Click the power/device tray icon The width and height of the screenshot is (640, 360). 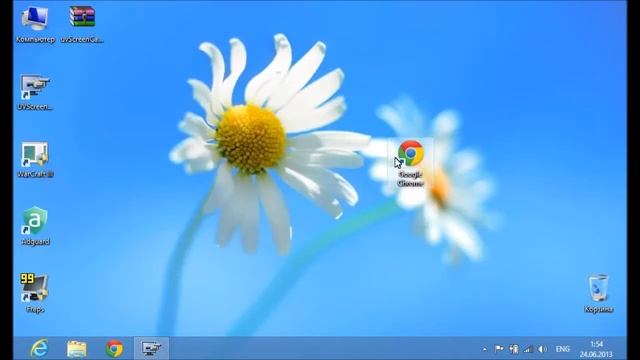click(514, 349)
